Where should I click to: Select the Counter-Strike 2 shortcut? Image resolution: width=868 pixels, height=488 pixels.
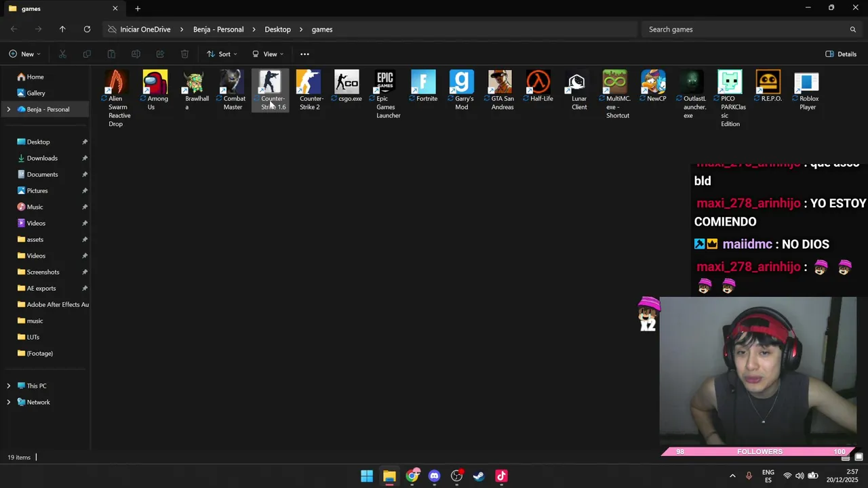[309, 90]
